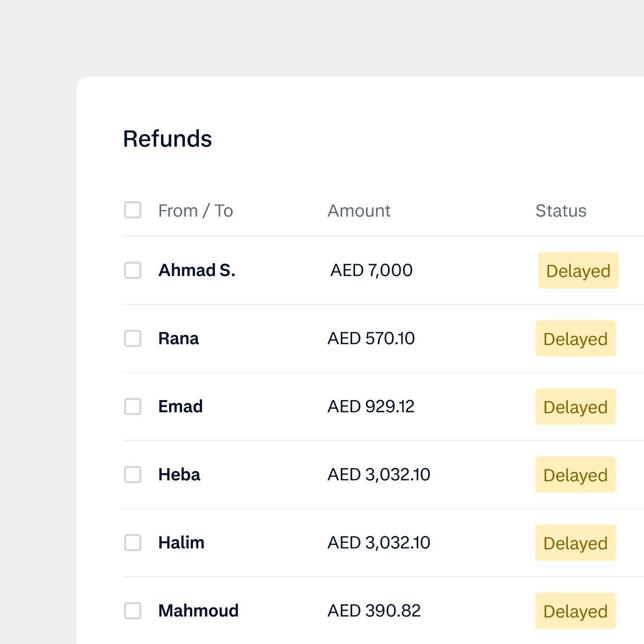
Task: Select Heba's refund row
Action: tap(179, 474)
